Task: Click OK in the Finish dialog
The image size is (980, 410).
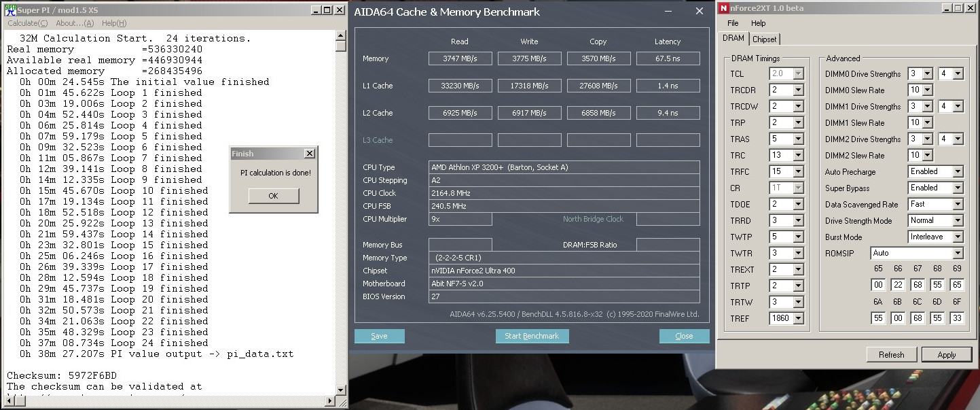Action: (x=273, y=196)
